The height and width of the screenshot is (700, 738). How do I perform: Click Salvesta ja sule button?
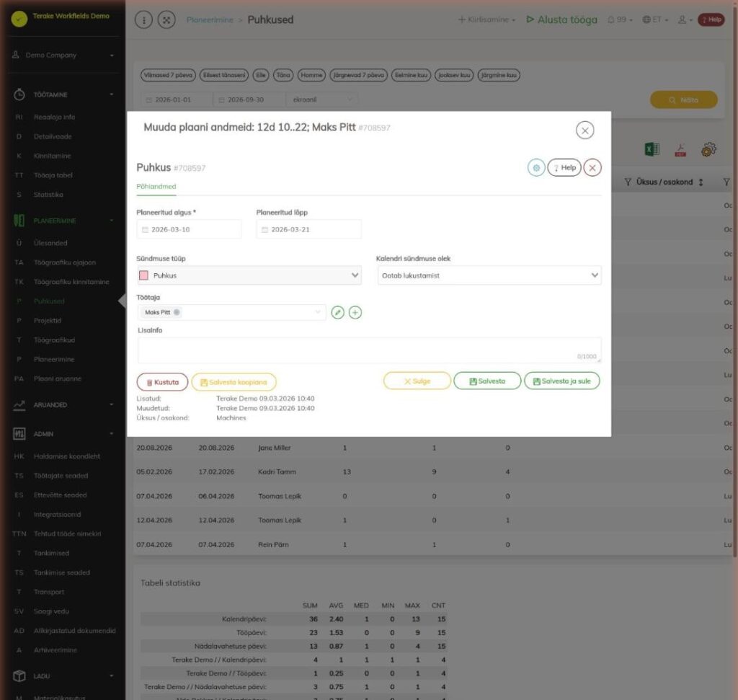click(x=562, y=381)
